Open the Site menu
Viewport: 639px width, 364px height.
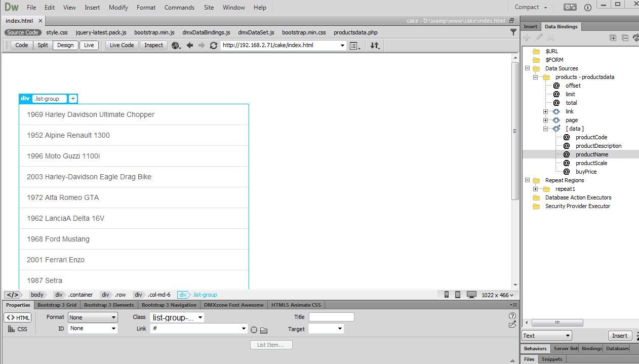point(209,7)
